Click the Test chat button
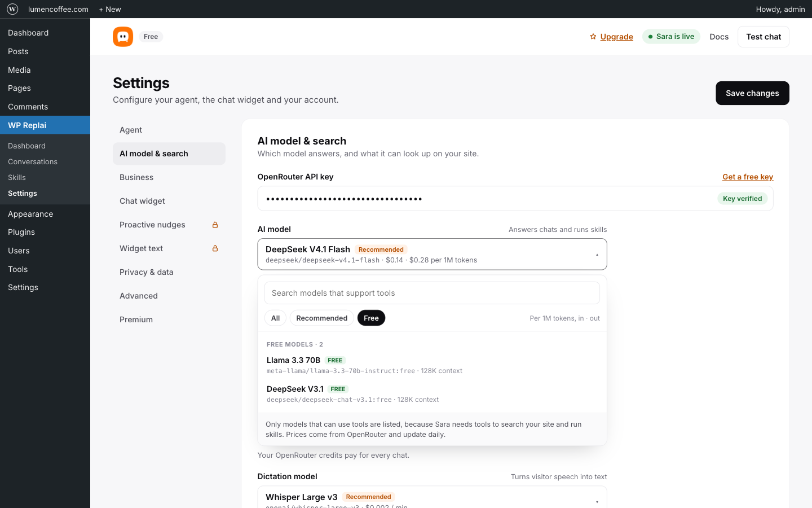 pos(764,37)
